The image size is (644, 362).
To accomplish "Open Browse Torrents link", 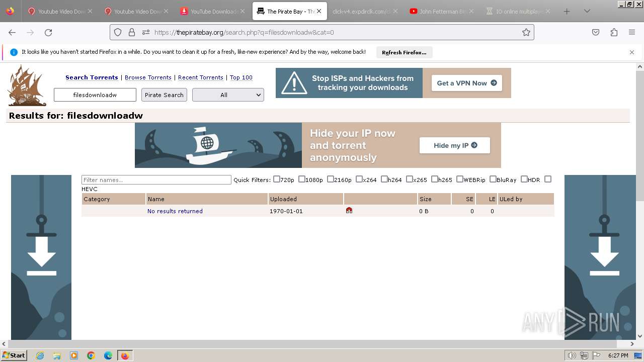I will point(148,77).
